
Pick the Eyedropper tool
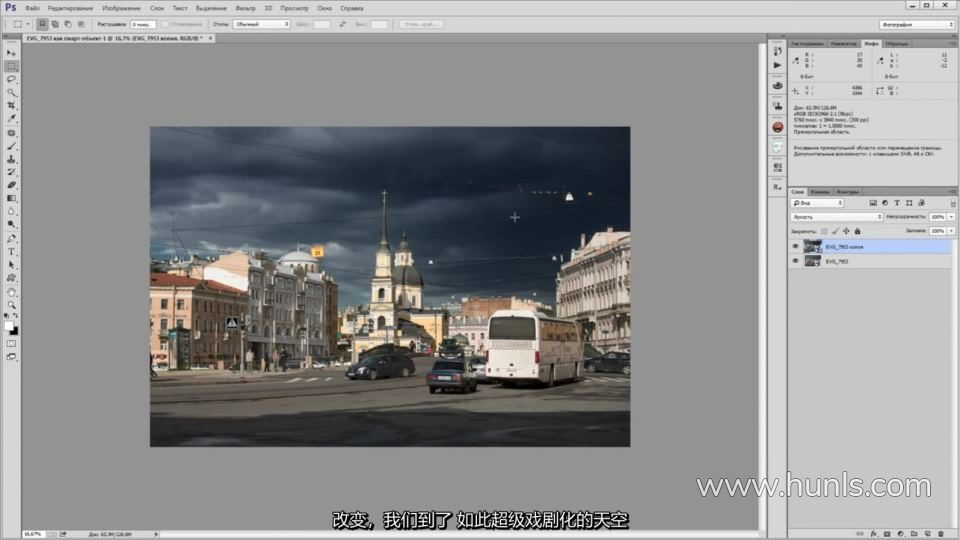[x=12, y=118]
